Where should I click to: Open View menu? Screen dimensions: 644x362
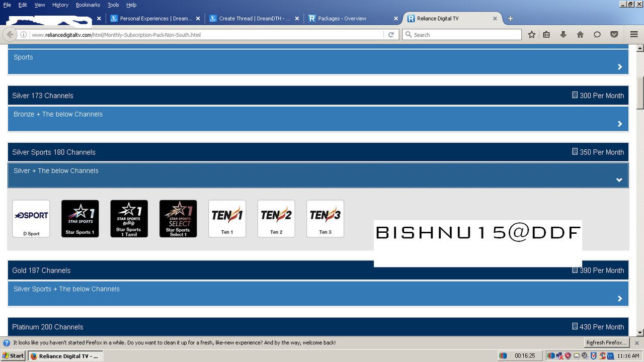tap(40, 5)
